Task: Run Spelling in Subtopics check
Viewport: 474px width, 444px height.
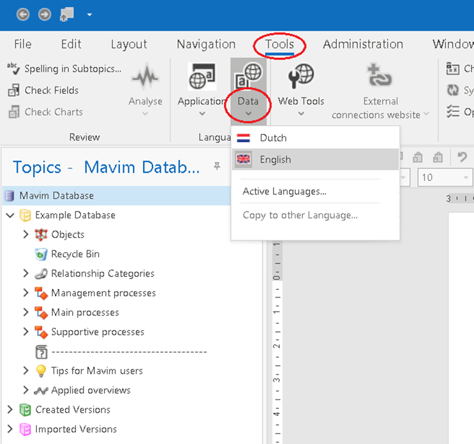Action: pos(64,69)
